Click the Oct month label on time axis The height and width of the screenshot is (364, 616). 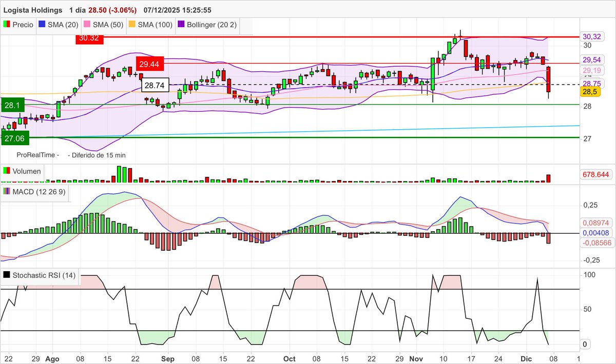pyautogui.click(x=290, y=358)
